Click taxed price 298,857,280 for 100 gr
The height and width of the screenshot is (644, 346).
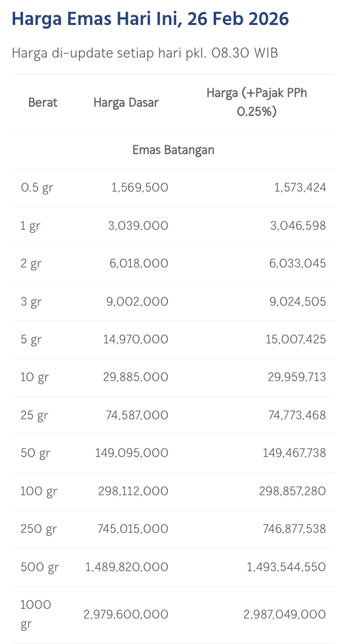point(294,491)
